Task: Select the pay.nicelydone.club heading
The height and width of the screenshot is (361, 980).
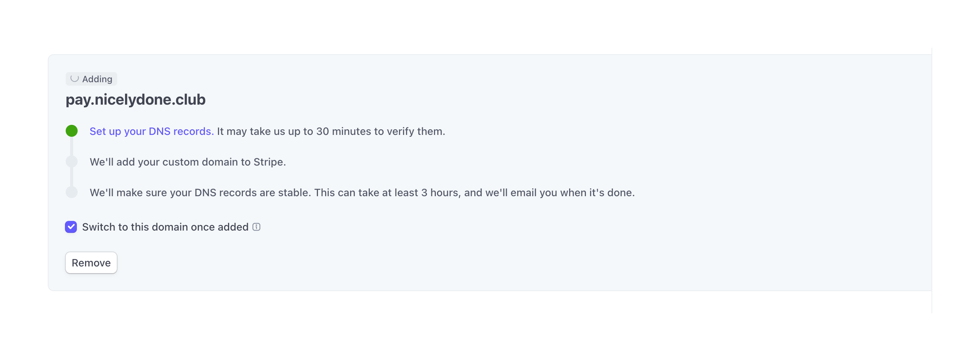Action: pyautogui.click(x=135, y=99)
